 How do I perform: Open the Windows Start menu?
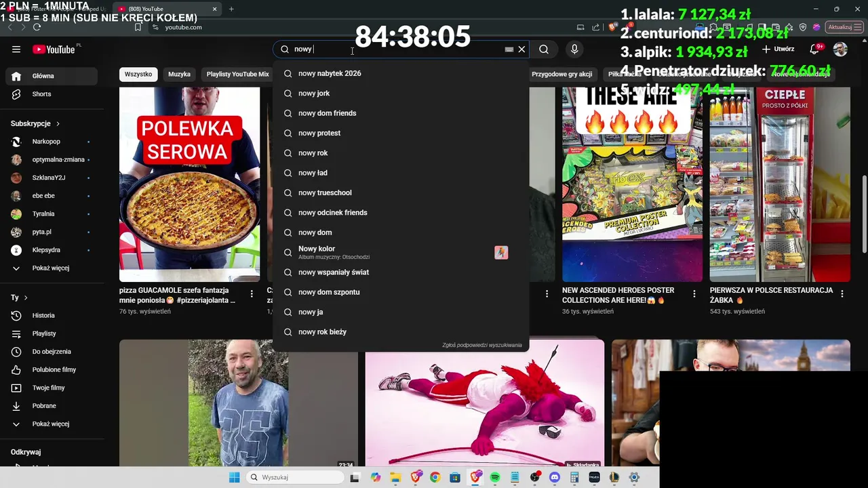click(x=234, y=477)
